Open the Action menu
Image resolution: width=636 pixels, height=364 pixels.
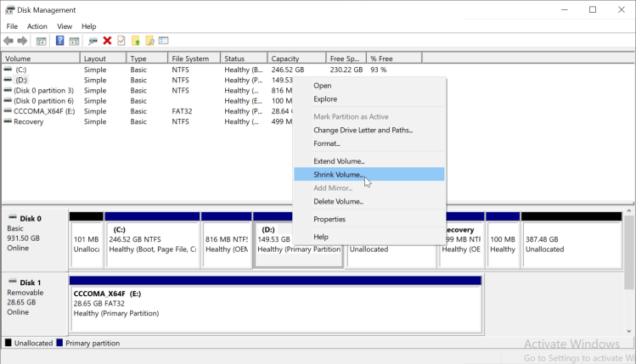coord(37,26)
